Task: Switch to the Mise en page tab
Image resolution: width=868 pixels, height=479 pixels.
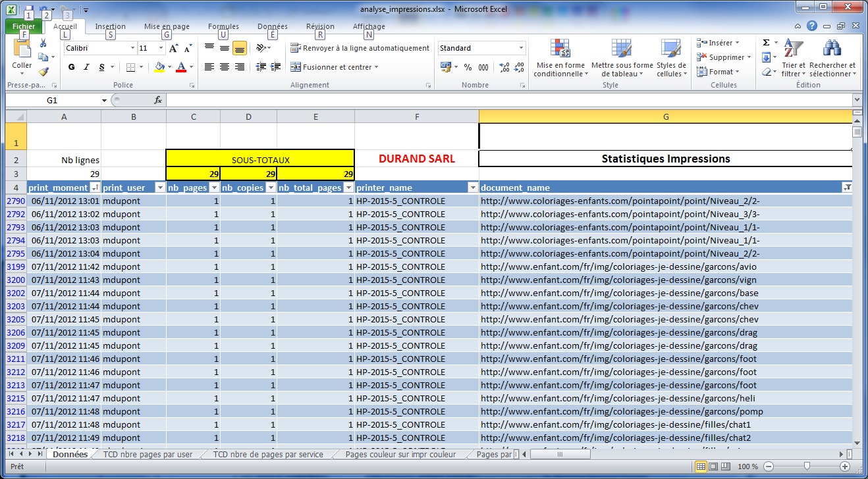Action: [167, 26]
